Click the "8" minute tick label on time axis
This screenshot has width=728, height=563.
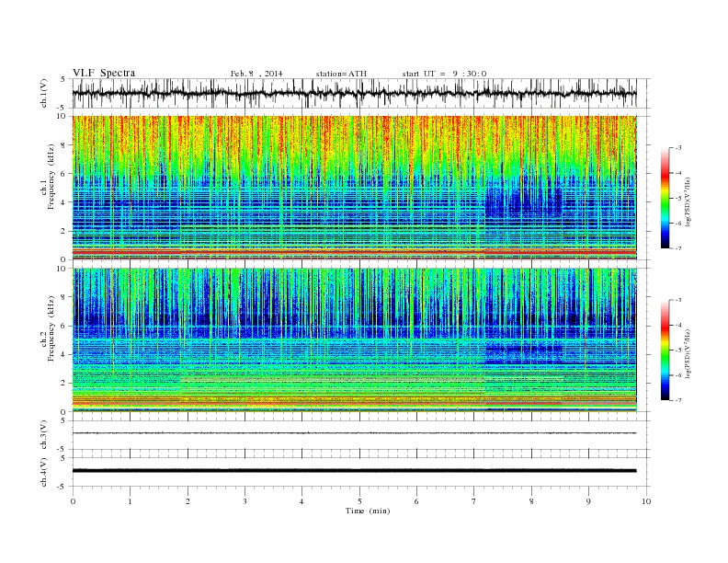(x=531, y=501)
